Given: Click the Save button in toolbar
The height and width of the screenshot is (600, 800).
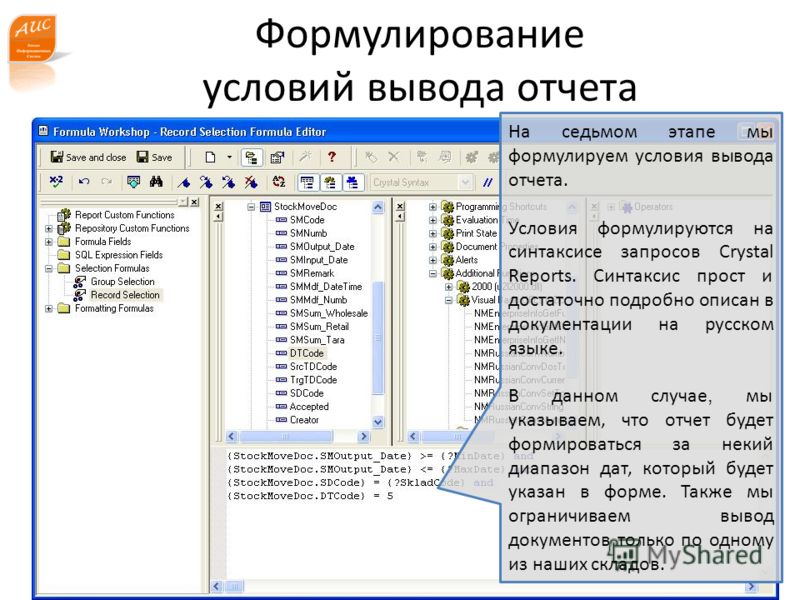Looking at the screenshot, I should click(155, 157).
